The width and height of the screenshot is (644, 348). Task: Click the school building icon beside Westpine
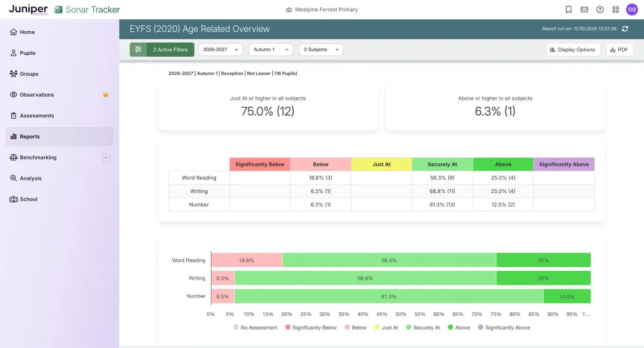click(x=289, y=9)
